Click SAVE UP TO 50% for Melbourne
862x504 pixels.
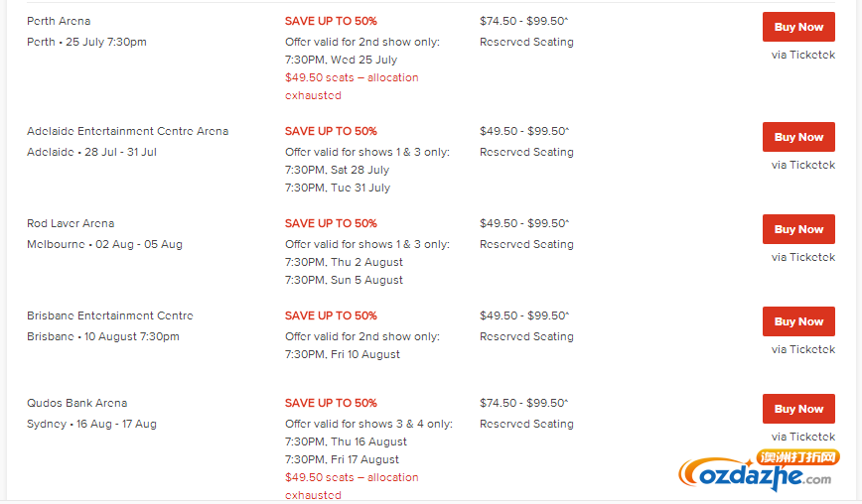pyautogui.click(x=331, y=223)
